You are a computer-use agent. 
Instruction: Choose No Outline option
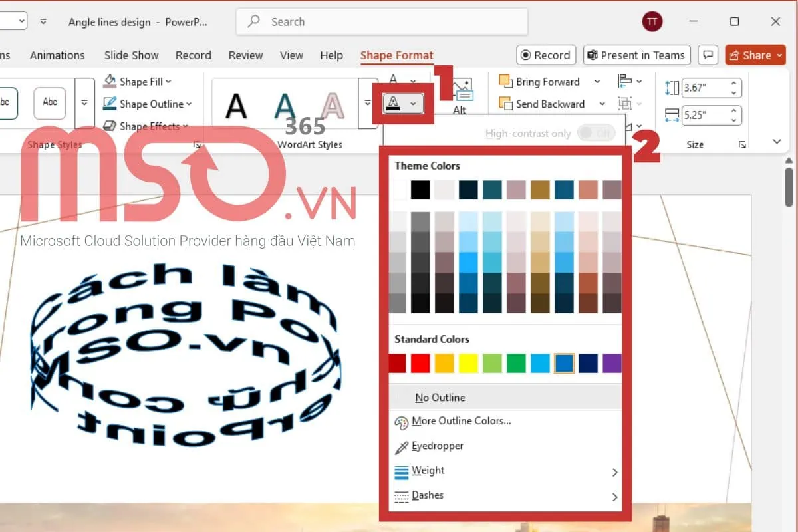(x=440, y=398)
